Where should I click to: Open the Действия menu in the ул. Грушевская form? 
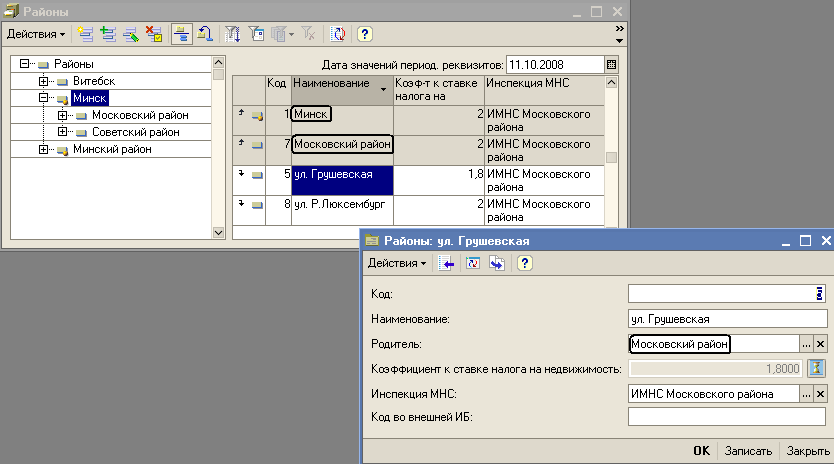click(397, 263)
